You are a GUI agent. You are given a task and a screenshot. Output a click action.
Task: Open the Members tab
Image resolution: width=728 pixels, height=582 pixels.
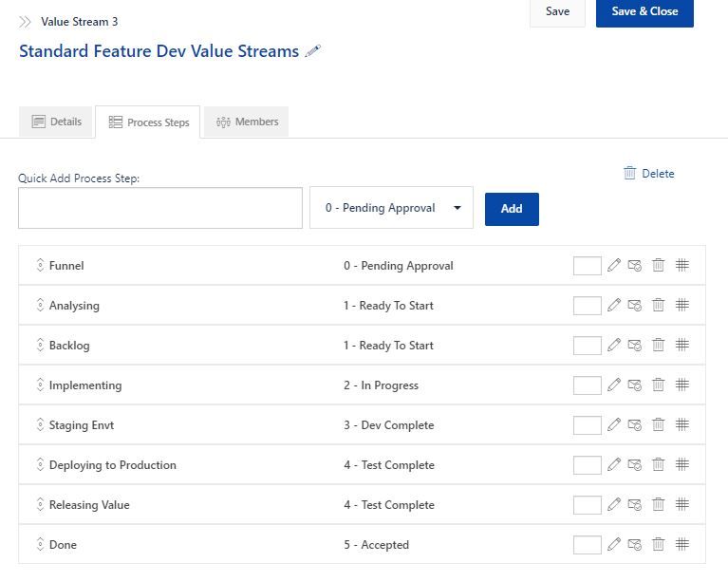click(x=246, y=122)
